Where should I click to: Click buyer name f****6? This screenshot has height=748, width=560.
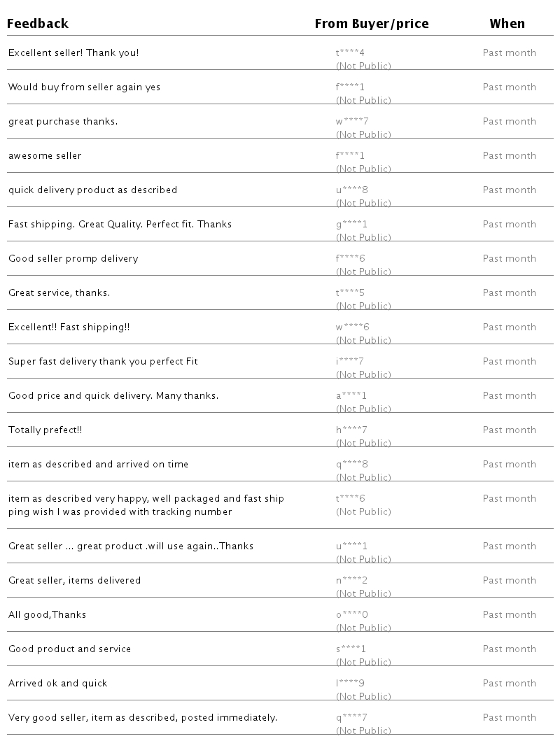(x=350, y=259)
